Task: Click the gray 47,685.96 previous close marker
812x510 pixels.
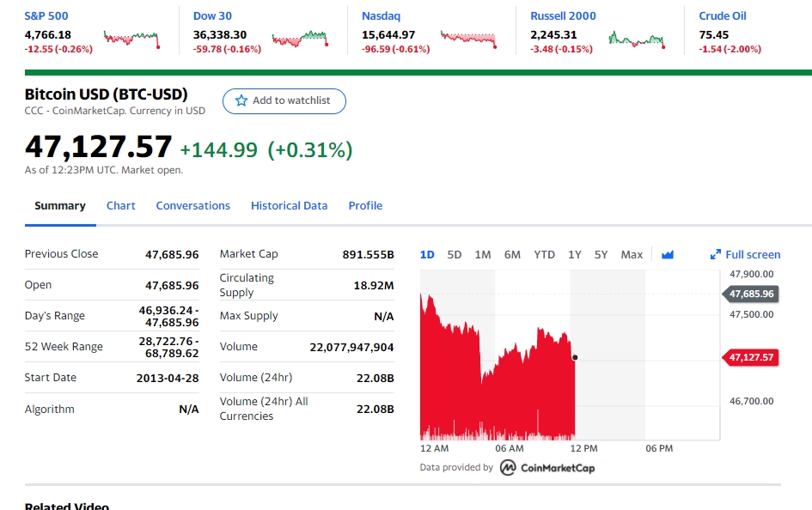Action: [x=752, y=294]
